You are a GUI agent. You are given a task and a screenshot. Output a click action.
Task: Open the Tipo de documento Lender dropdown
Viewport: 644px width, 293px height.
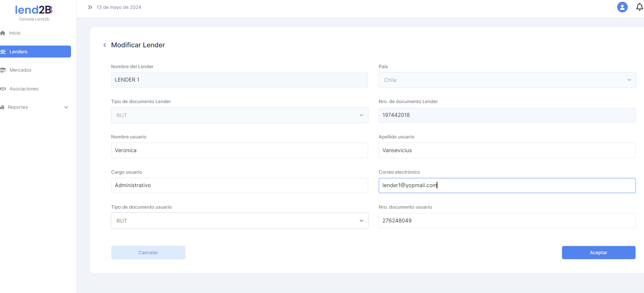click(x=240, y=115)
